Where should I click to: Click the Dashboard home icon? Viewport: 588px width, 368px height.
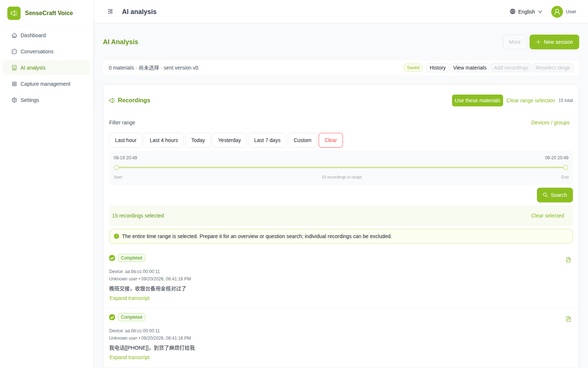14,35
